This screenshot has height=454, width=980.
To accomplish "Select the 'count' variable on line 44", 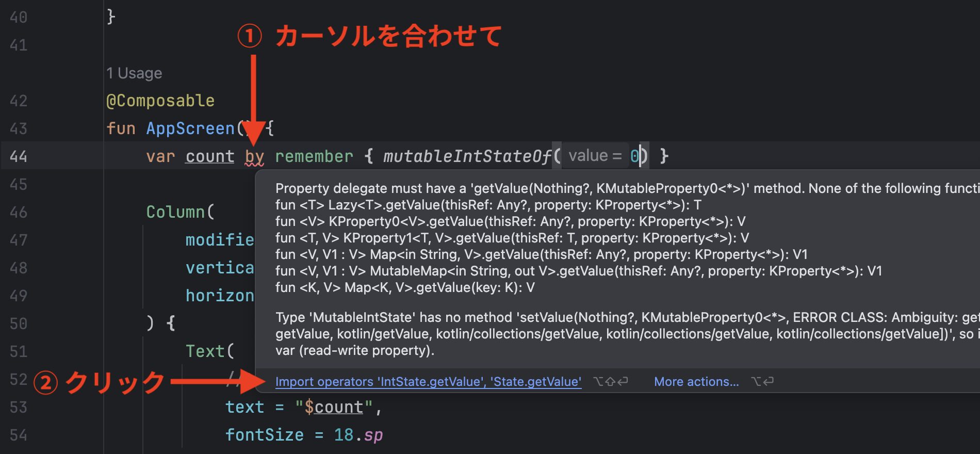I will click(x=209, y=156).
